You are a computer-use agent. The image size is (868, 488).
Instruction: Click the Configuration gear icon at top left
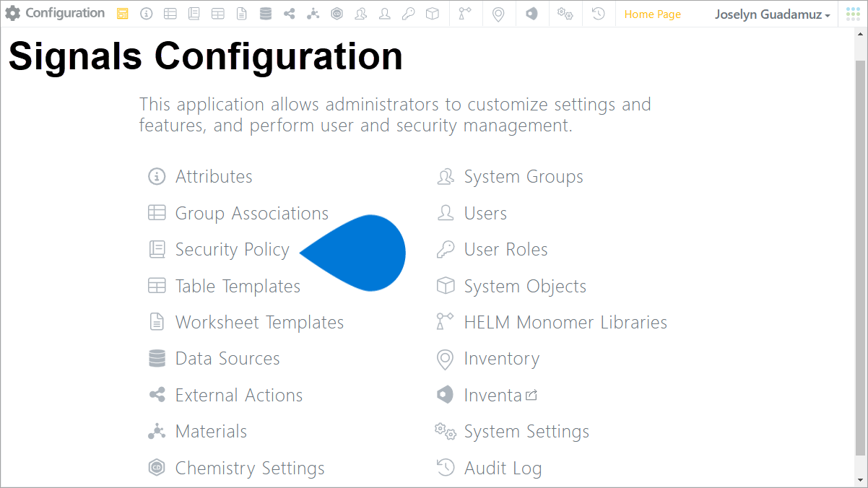tap(13, 14)
